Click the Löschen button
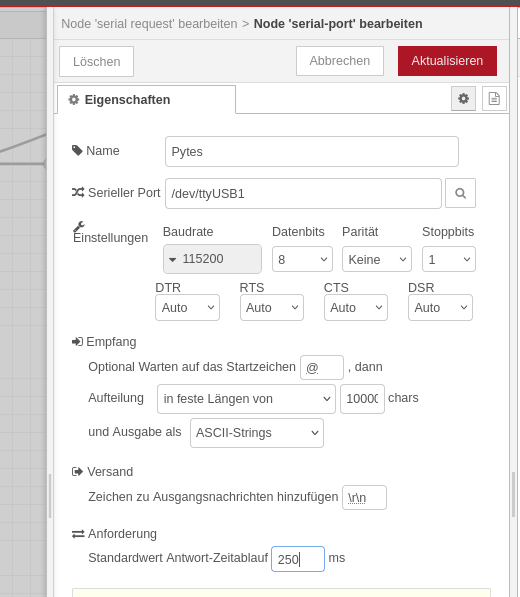The height and width of the screenshot is (597, 520). point(96,61)
